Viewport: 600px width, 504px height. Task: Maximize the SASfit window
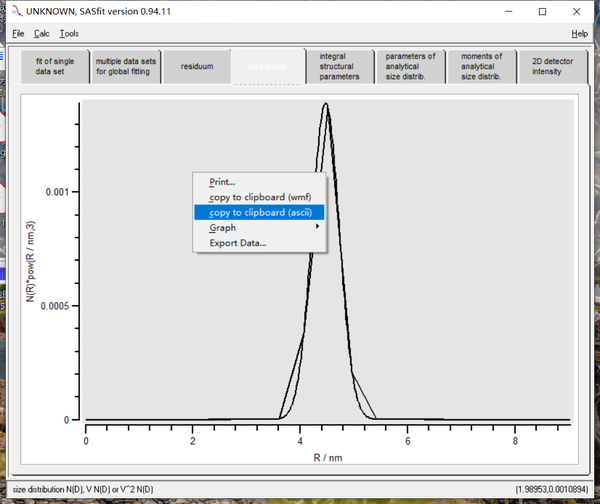pos(542,11)
